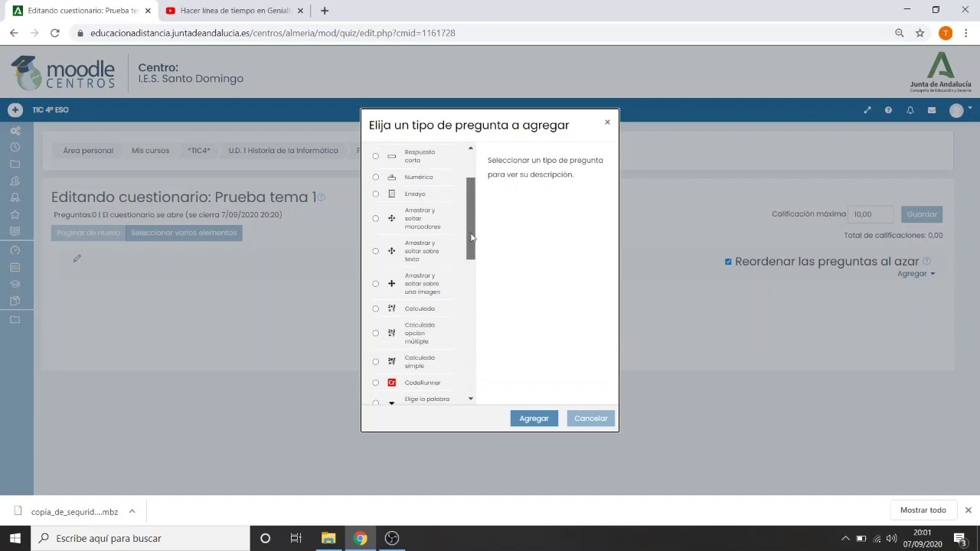Image resolution: width=980 pixels, height=551 pixels.
Task: Click the Ensayo document icon
Action: 391,194
